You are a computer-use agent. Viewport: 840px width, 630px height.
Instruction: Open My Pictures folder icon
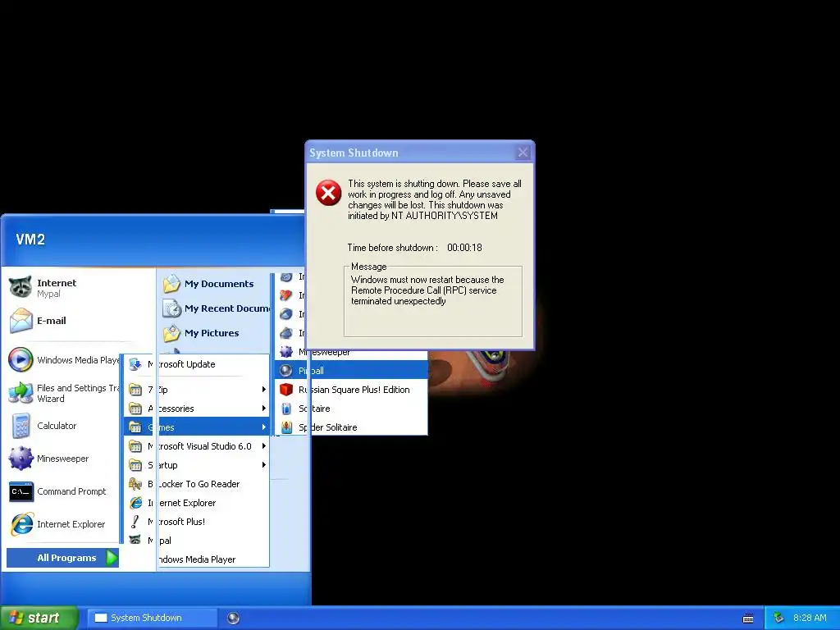click(x=171, y=333)
